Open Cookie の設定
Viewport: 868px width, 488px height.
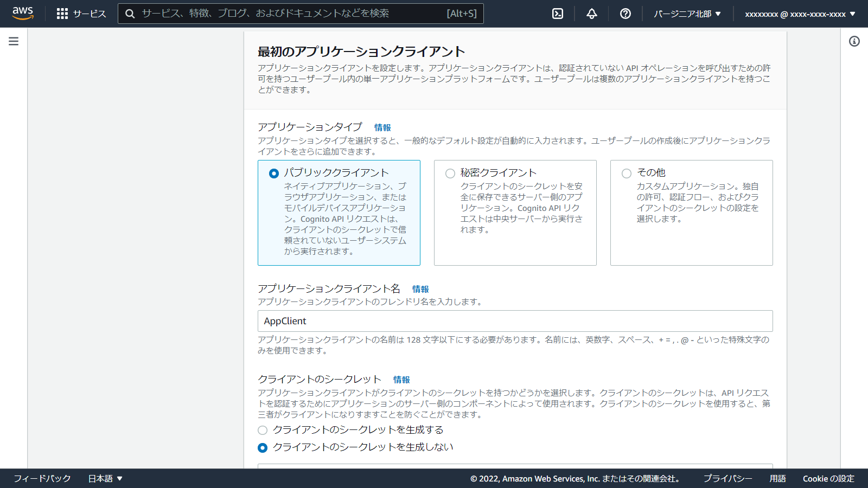click(x=829, y=478)
